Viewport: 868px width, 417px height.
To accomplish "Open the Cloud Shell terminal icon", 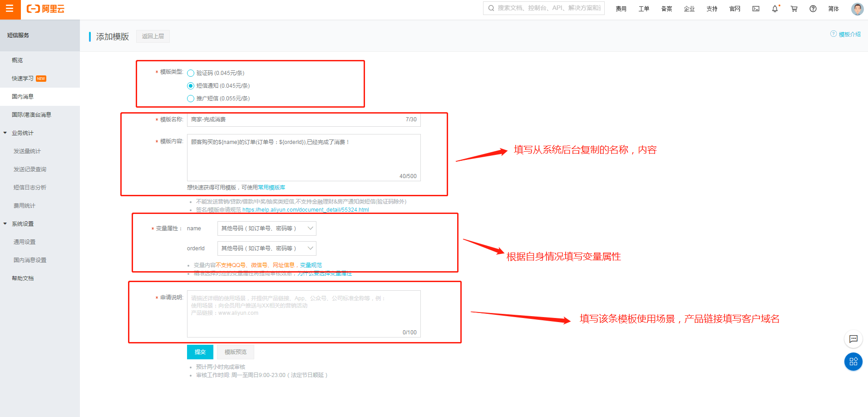I will pos(756,9).
